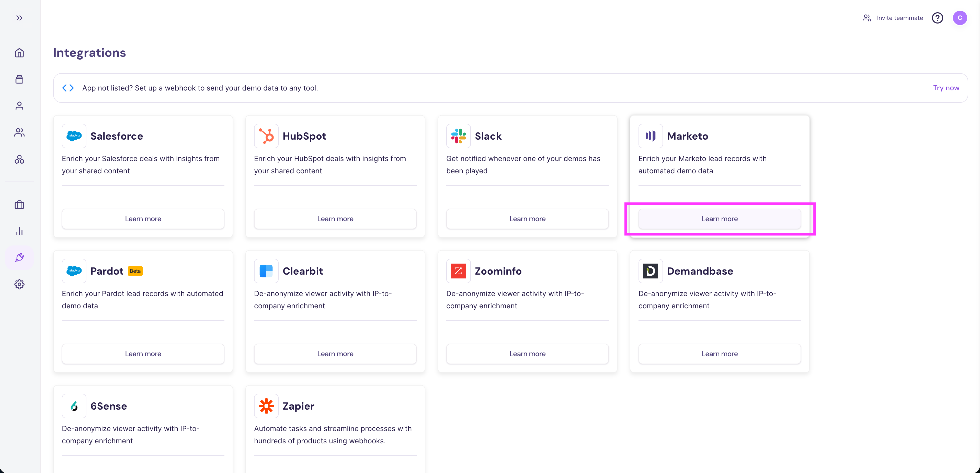Click the 6Sense card title
Viewport: 980px width, 473px height.
pyautogui.click(x=109, y=407)
